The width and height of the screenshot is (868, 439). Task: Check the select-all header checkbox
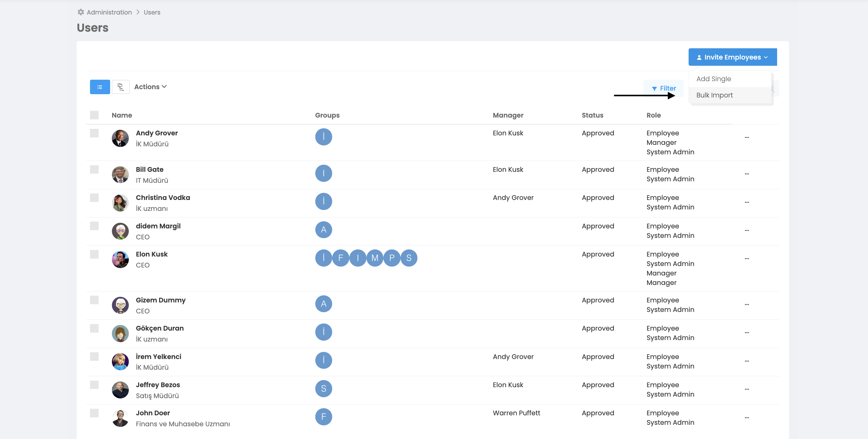pyautogui.click(x=94, y=115)
